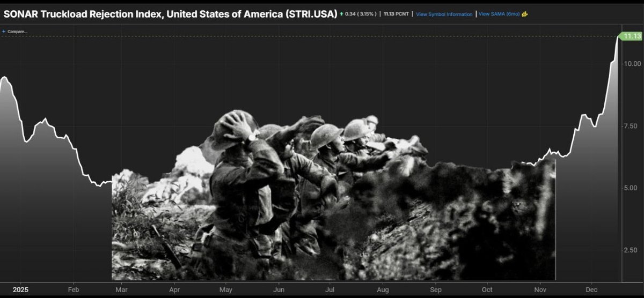Click the Nov label on the time axis
This screenshot has height=298, width=644.
click(539, 289)
